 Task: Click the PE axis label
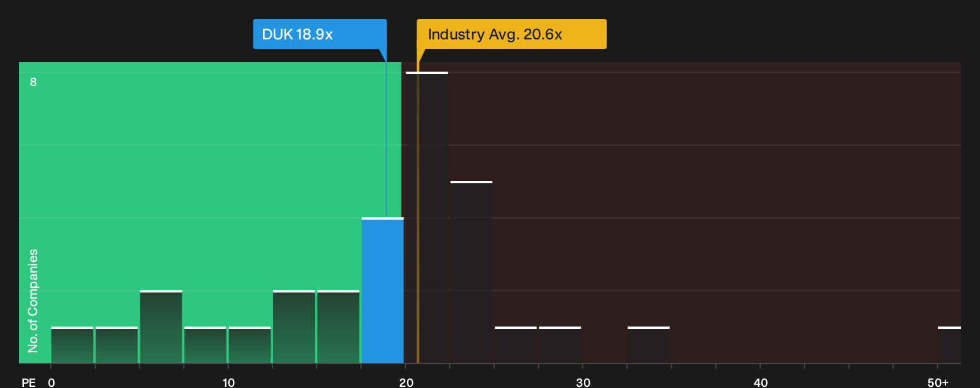[29, 383]
